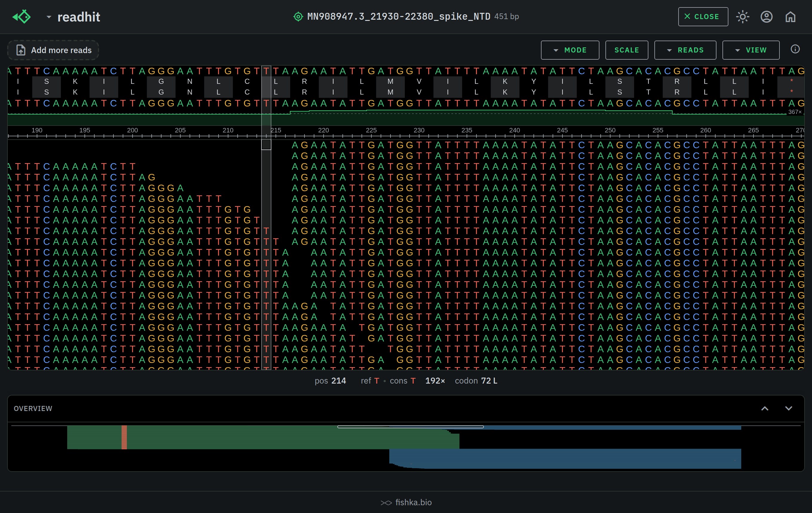Click ruler position 240
This screenshot has width=812, height=513.
[515, 130]
